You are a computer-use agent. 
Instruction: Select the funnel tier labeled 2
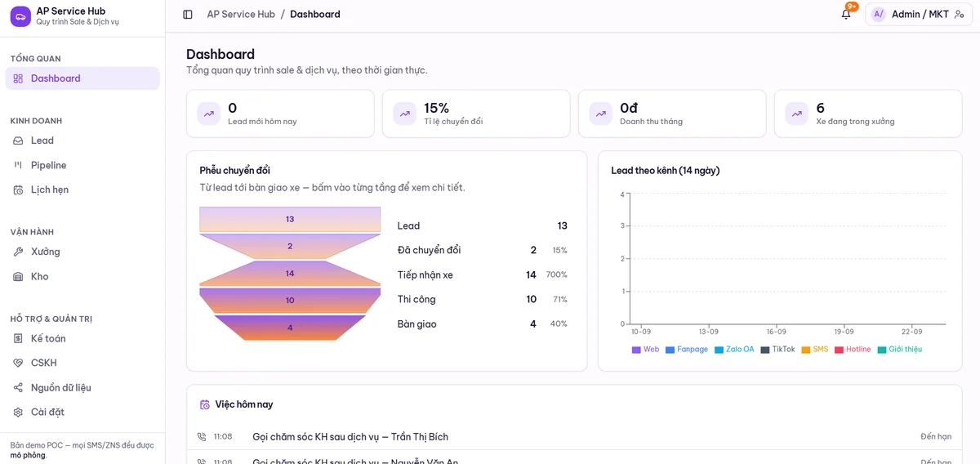[290, 246]
